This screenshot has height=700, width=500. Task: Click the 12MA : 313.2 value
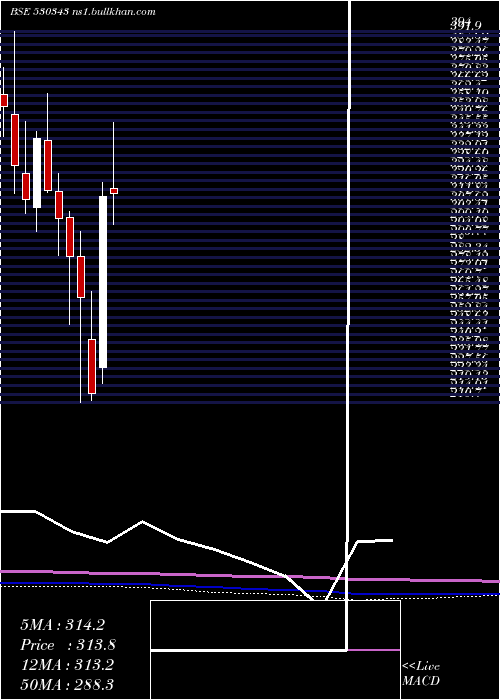click(67, 664)
